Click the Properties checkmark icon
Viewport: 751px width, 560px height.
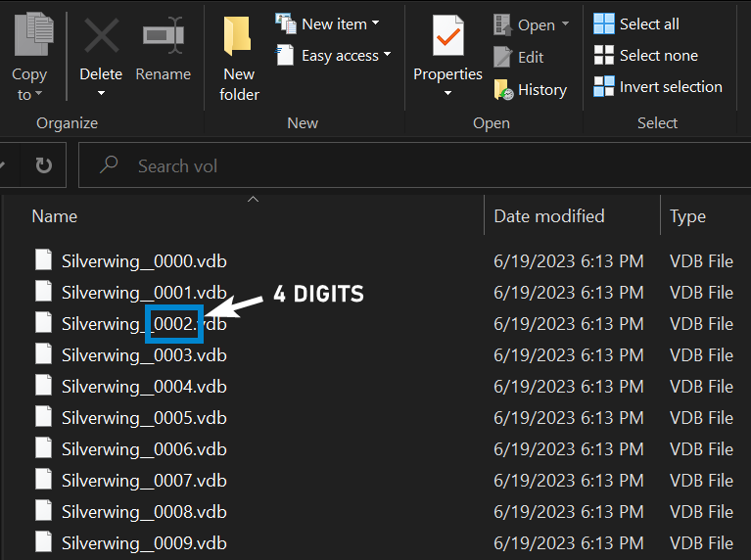[x=447, y=37]
